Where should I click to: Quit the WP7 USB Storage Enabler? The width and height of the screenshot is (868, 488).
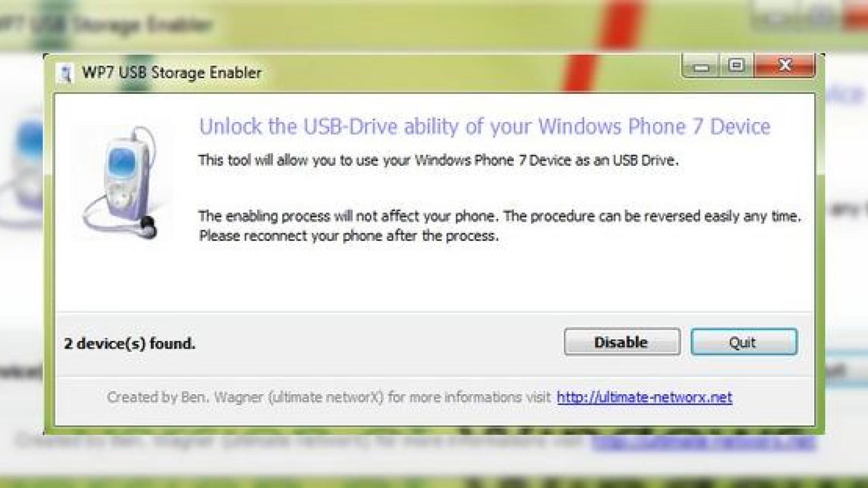click(744, 342)
